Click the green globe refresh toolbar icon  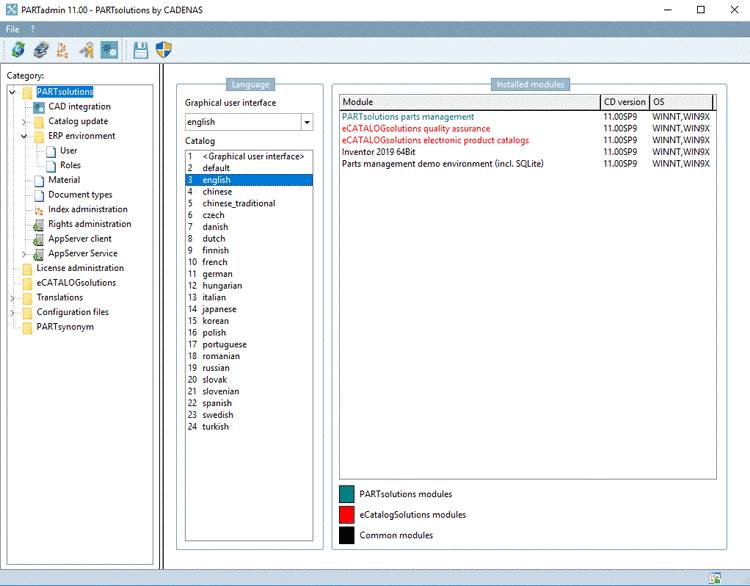[17, 50]
